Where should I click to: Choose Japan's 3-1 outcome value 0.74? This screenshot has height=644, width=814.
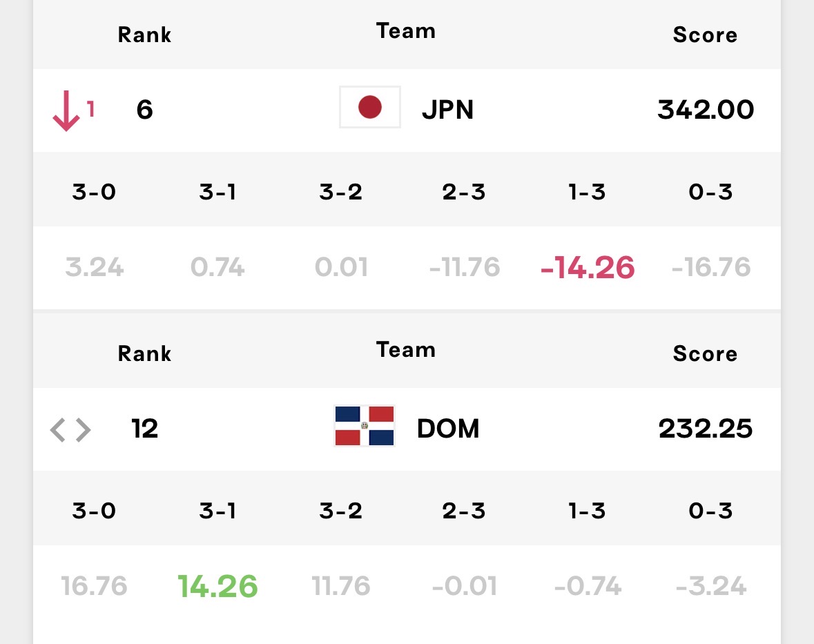tap(217, 267)
